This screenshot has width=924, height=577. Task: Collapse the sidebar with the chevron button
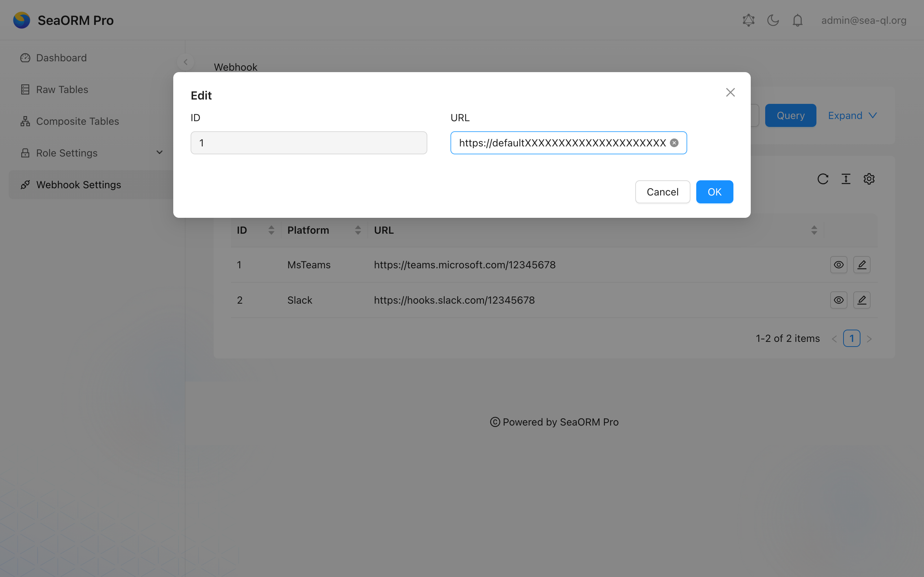click(x=186, y=62)
